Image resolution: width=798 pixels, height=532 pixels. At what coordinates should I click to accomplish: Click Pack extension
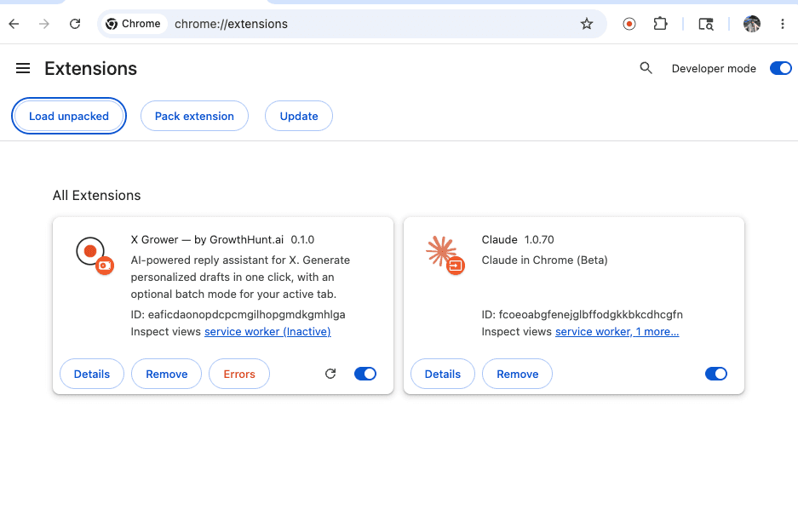pos(194,116)
